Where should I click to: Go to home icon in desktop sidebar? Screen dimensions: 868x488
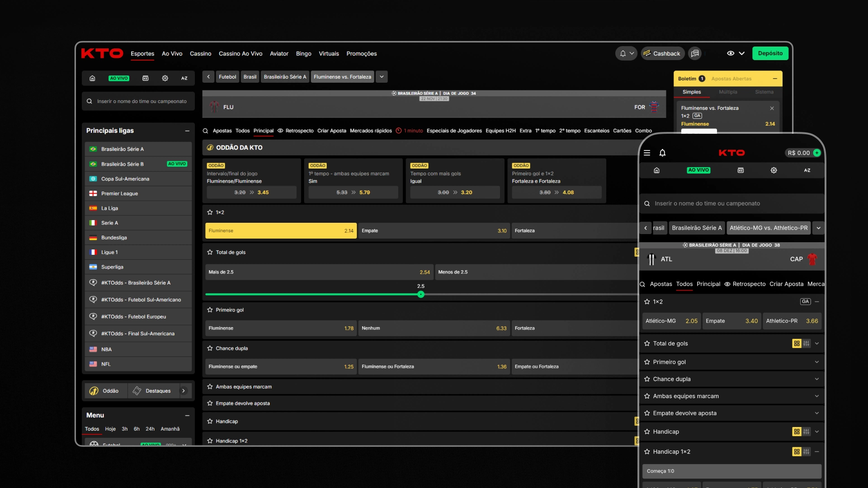pyautogui.click(x=92, y=78)
